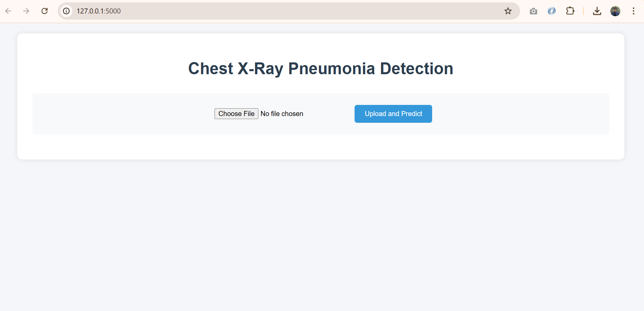Click the 127.0.0.1:5000 URL text
Image resolution: width=644 pixels, height=311 pixels.
[99, 11]
